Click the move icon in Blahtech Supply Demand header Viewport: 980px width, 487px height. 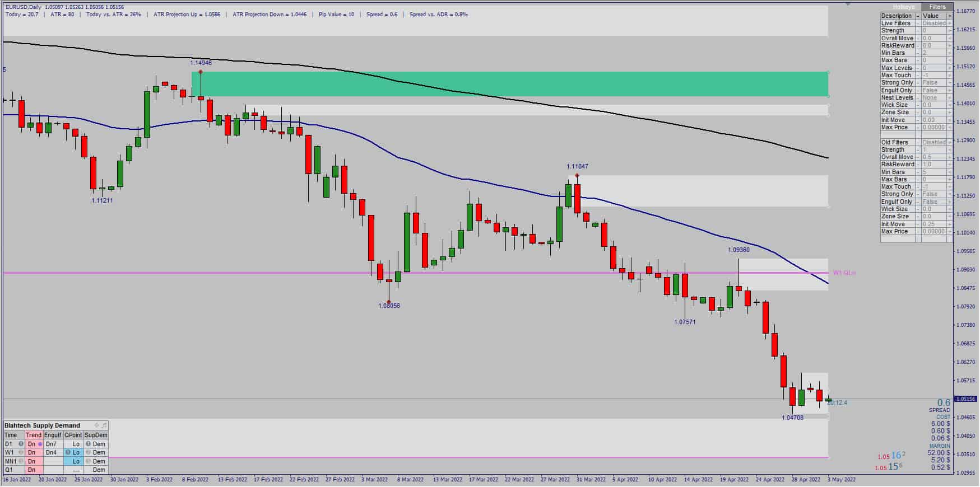coord(96,425)
